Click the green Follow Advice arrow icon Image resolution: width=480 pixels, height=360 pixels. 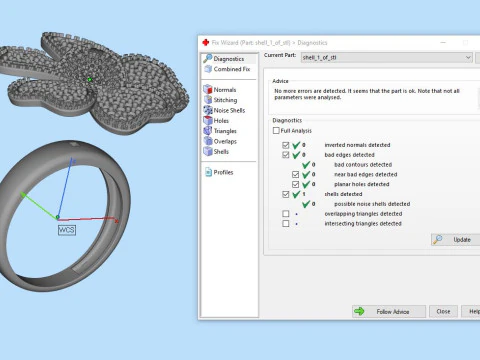click(x=359, y=311)
